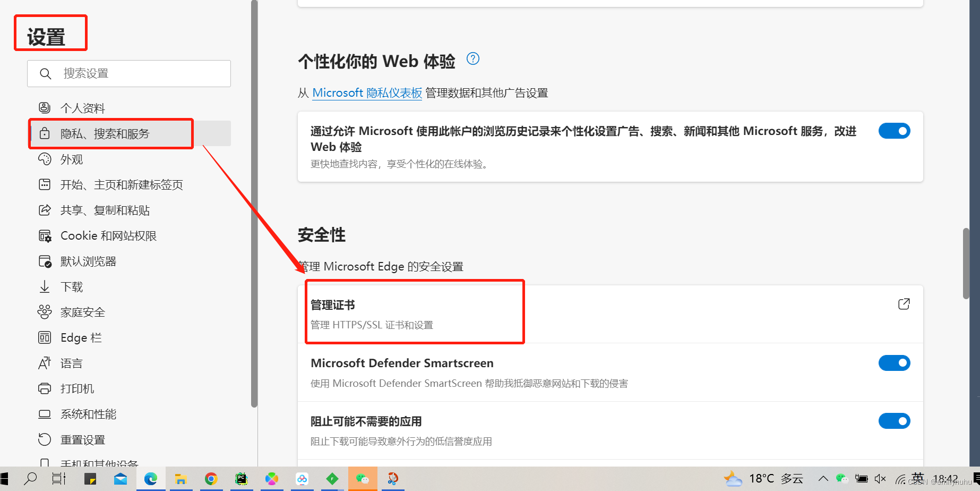Screen dimensions: 980x491
Task: Disable Microsoft Defender Smartscreen toggle
Action: pos(895,363)
